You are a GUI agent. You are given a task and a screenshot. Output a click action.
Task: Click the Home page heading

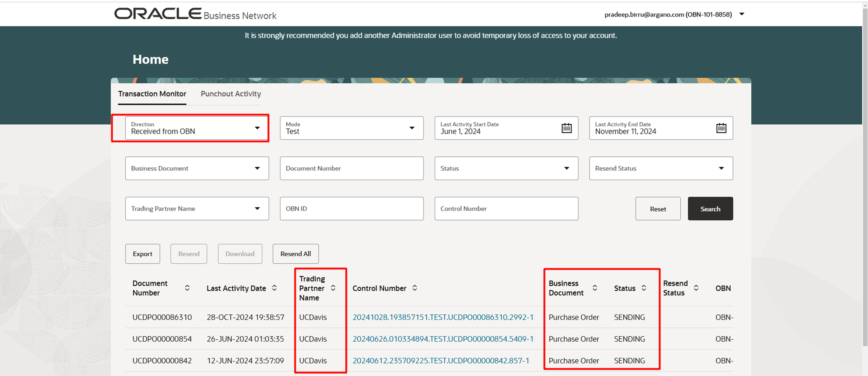point(150,59)
